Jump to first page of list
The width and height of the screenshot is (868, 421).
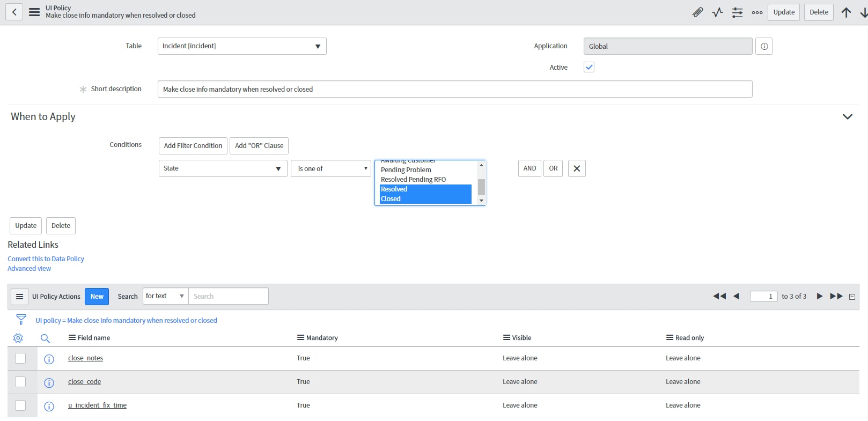pos(719,296)
